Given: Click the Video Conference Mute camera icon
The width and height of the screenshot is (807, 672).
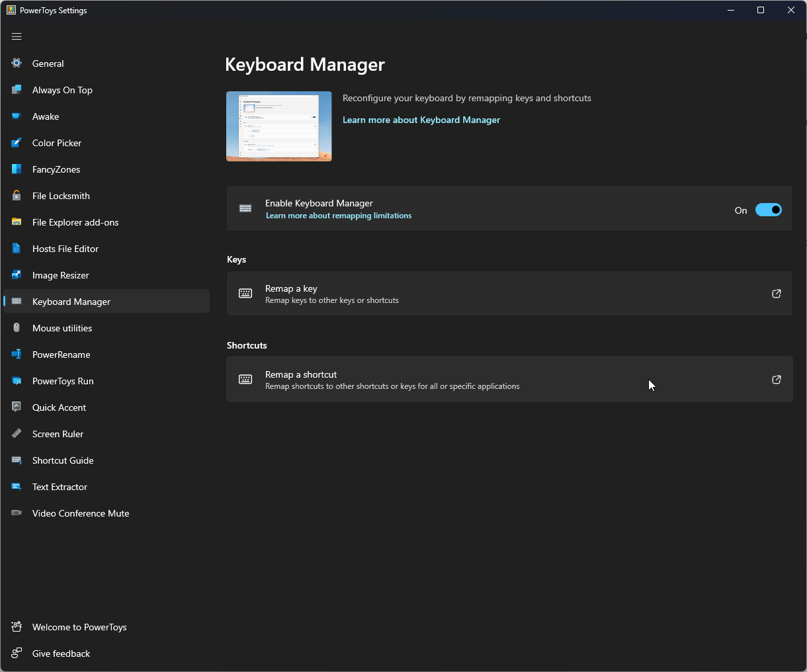Looking at the screenshot, I should point(16,513).
